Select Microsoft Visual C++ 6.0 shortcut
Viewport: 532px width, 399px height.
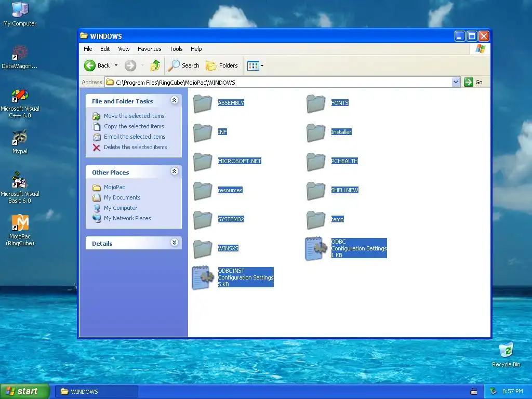[x=20, y=103]
